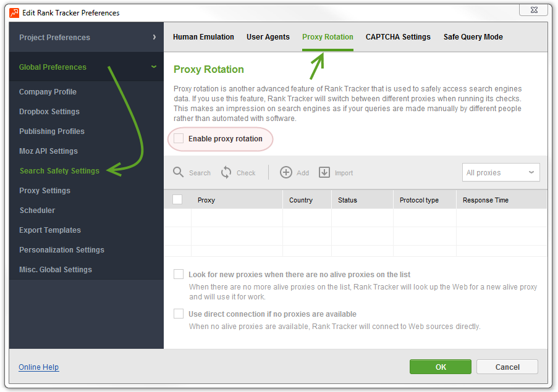
Task: Click the Add plus circle icon
Action: tap(285, 172)
